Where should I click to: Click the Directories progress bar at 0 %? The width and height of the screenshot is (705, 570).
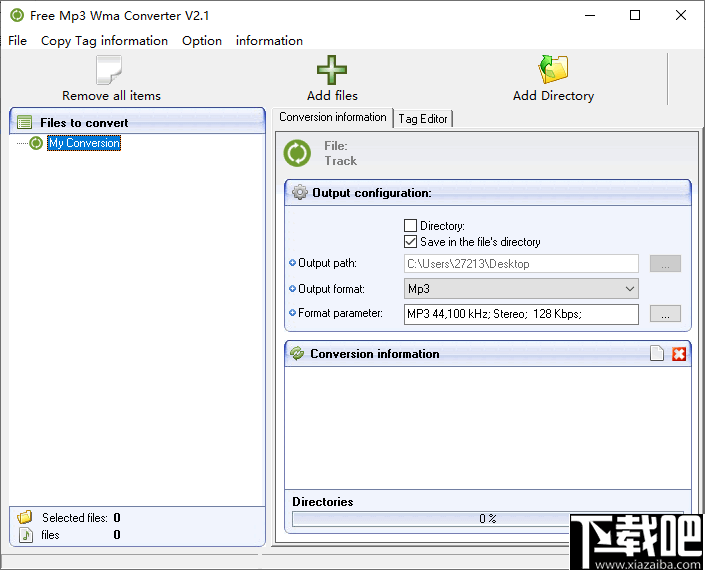488,519
